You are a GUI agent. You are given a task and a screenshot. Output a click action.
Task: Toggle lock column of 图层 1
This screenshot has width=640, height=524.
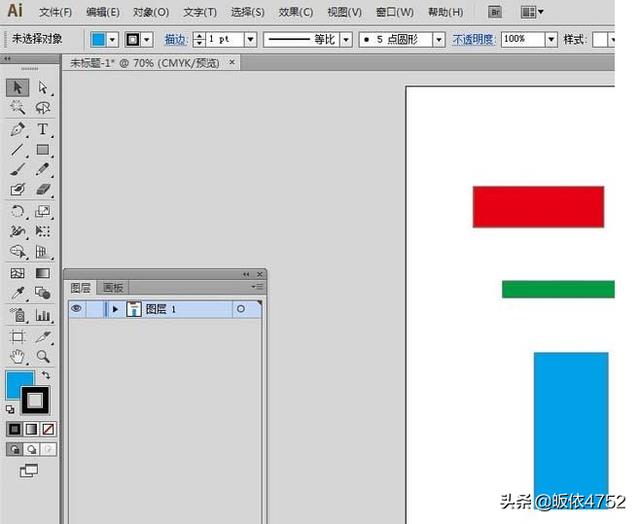[95, 309]
